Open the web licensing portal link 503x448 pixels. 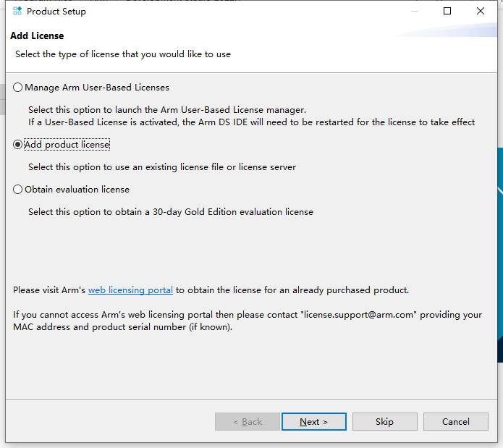(130, 290)
